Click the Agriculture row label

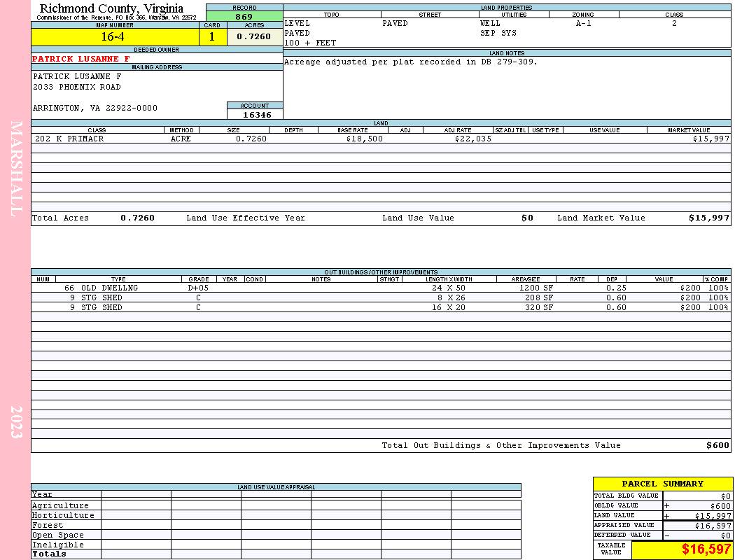coord(60,505)
